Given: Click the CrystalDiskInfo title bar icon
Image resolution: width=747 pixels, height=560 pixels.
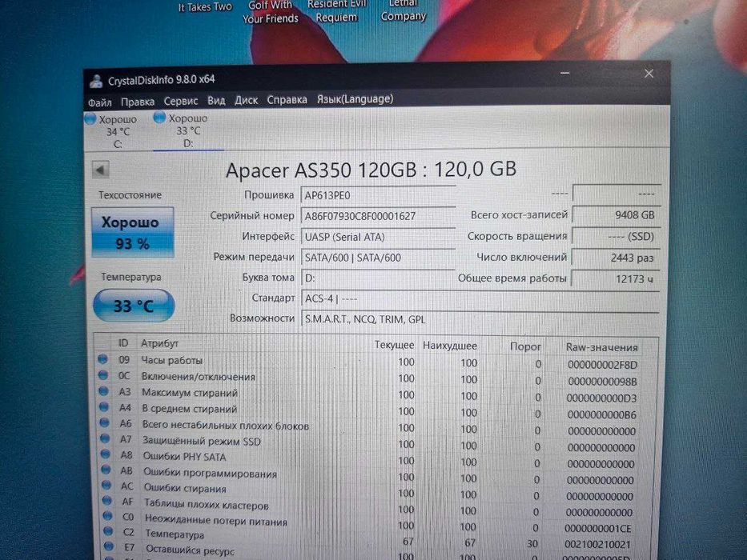Looking at the screenshot, I should (x=97, y=82).
